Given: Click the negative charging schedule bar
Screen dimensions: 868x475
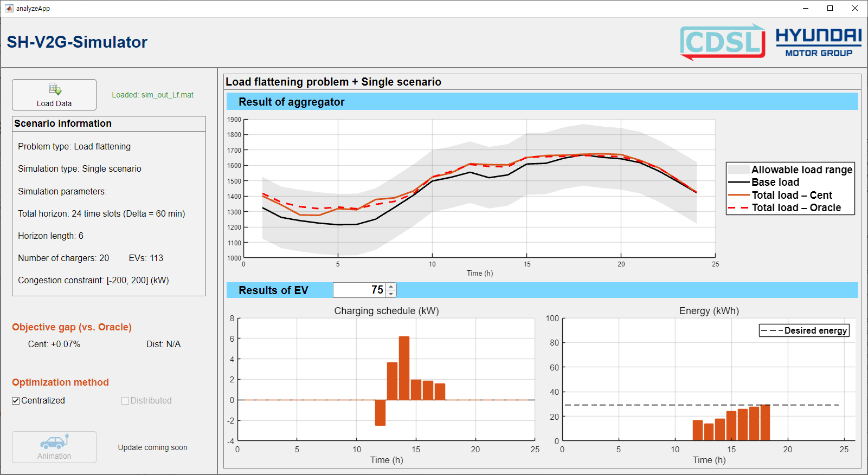Looking at the screenshot, I should tap(380, 413).
